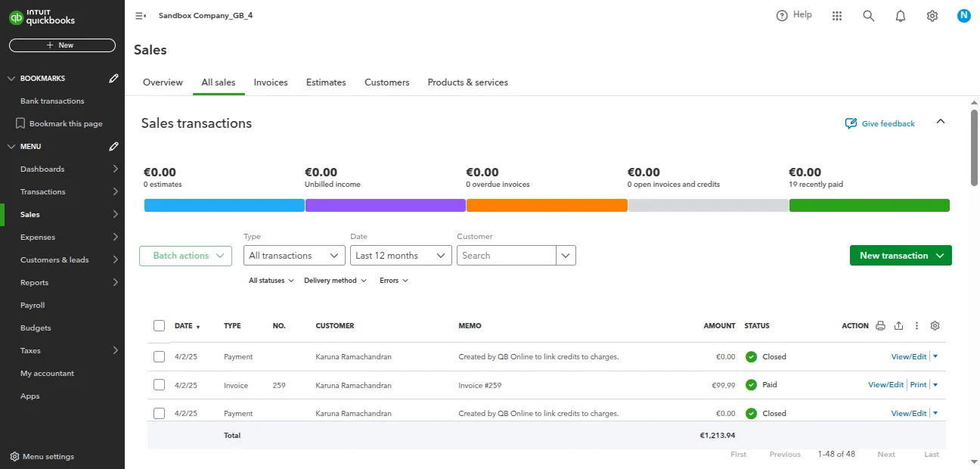Select the first Payment row checkbox
The height and width of the screenshot is (469, 980).
(159, 356)
